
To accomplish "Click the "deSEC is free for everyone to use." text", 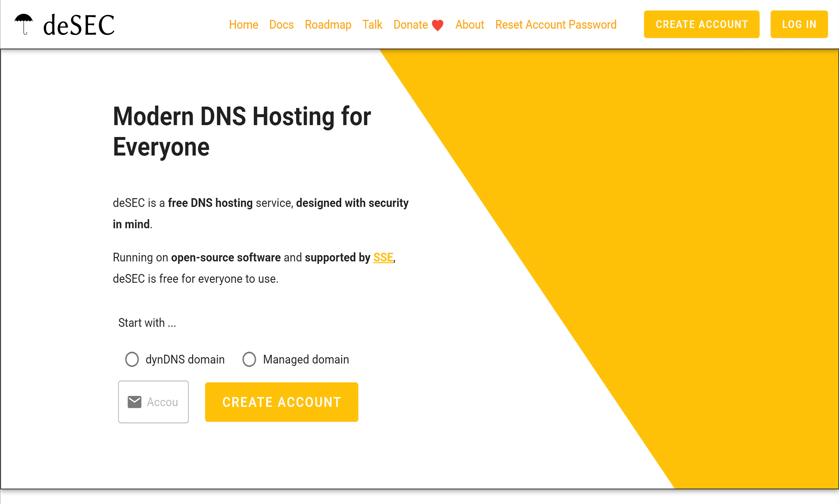I will pyautogui.click(x=195, y=279).
